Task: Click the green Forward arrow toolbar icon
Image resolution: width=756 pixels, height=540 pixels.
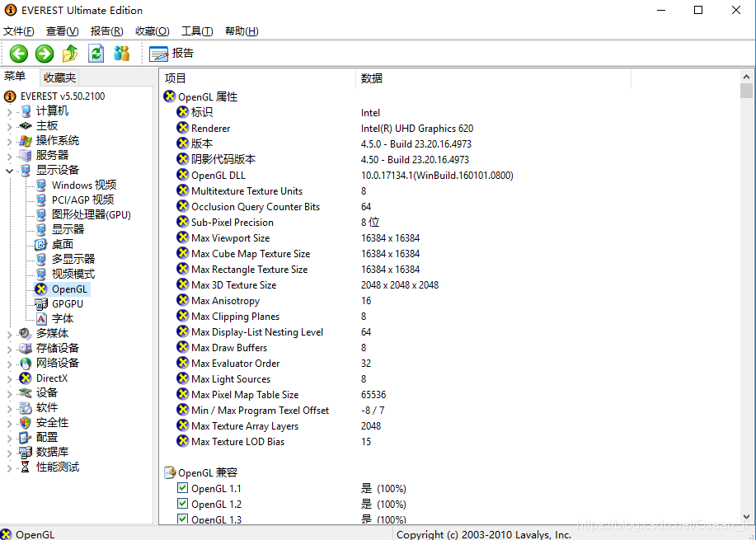Action: pyautogui.click(x=45, y=54)
